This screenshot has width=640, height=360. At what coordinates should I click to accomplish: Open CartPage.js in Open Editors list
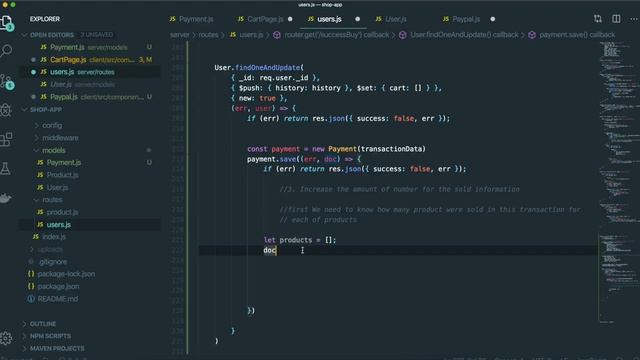tap(90, 60)
